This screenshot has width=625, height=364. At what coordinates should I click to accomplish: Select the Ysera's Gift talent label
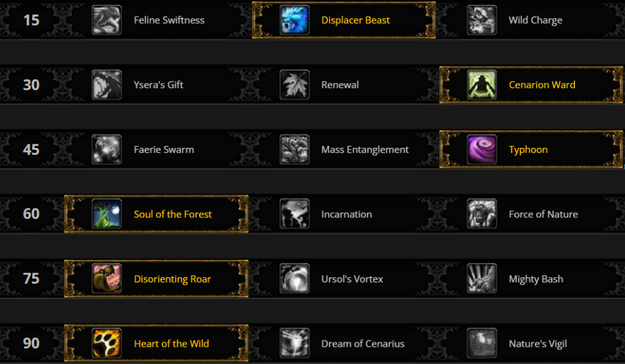pos(158,85)
